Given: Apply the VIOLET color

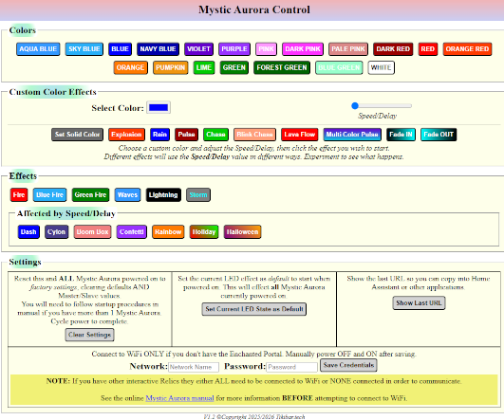Looking at the screenshot, I should pos(198,49).
